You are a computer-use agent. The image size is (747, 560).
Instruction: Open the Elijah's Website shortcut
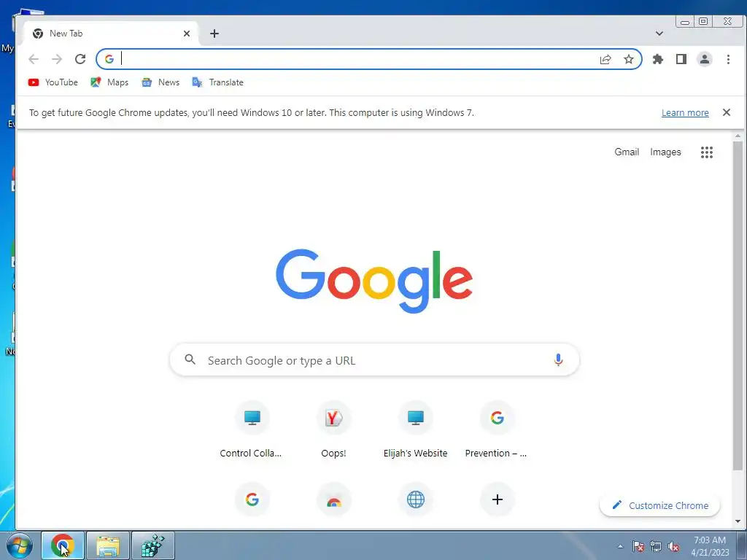pos(415,430)
